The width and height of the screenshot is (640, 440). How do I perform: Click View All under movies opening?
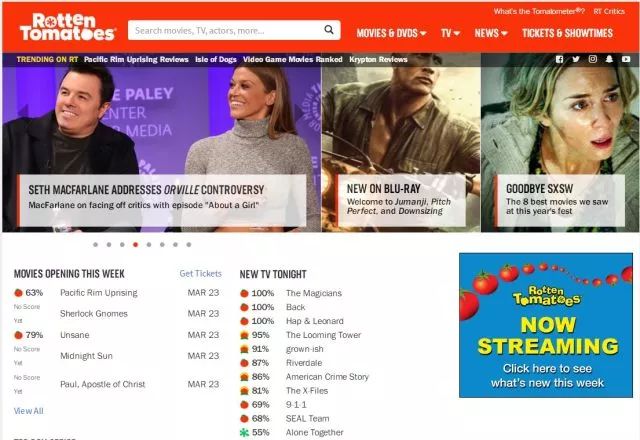coord(29,411)
